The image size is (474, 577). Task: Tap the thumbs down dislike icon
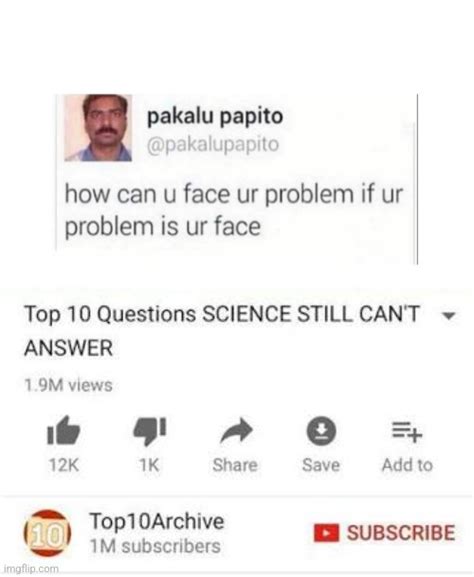[150, 431]
